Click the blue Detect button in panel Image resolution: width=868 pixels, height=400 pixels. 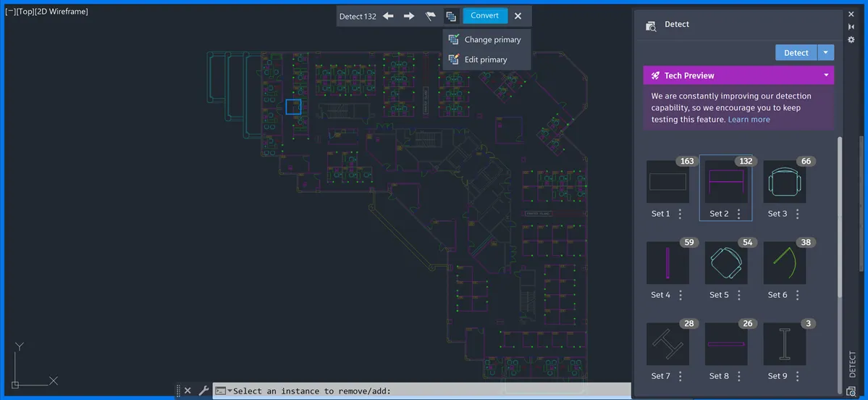[796, 53]
